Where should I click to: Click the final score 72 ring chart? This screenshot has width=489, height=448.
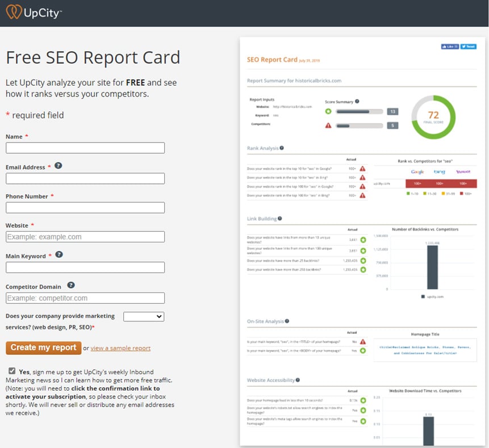tap(433, 117)
